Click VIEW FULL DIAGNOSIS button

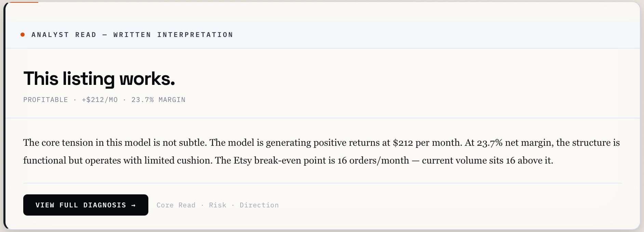pos(85,205)
